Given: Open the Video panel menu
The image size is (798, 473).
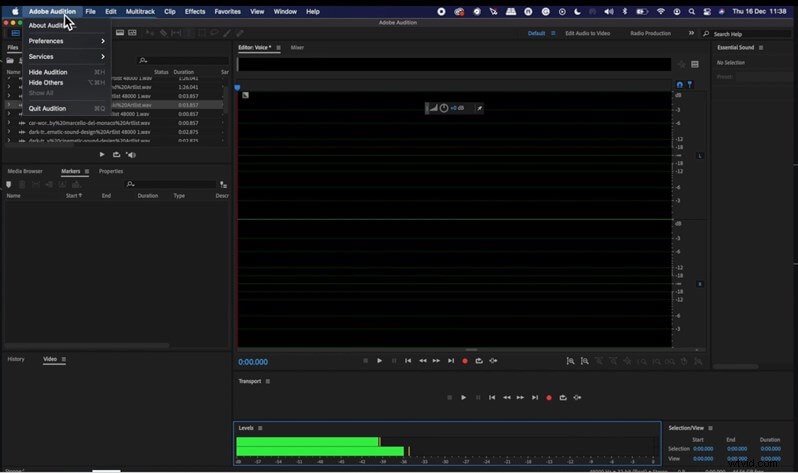Looking at the screenshot, I should click(64, 359).
